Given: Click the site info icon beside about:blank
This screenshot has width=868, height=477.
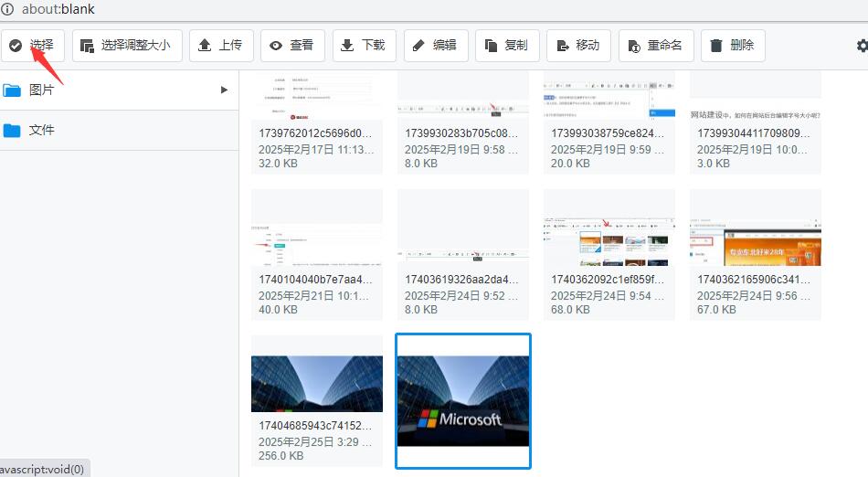Looking at the screenshot, I should (x=8, y=9).
